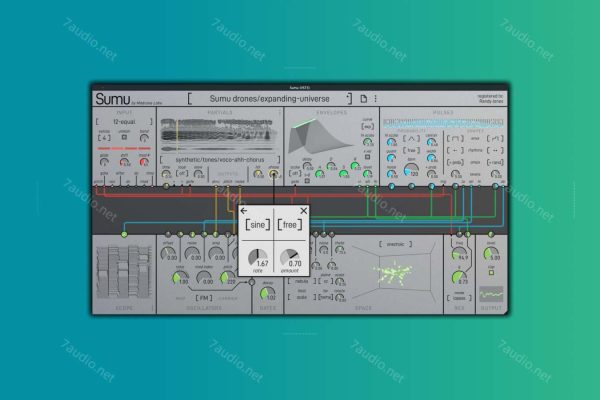Open the voices count selector showing 4
600x400 pixels.
tap(104, 138)
